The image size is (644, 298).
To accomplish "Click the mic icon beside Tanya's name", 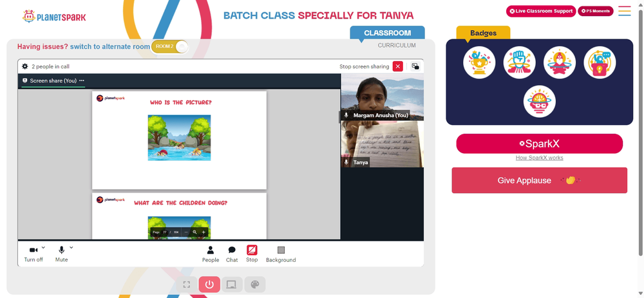I will (x=346, y=163).
